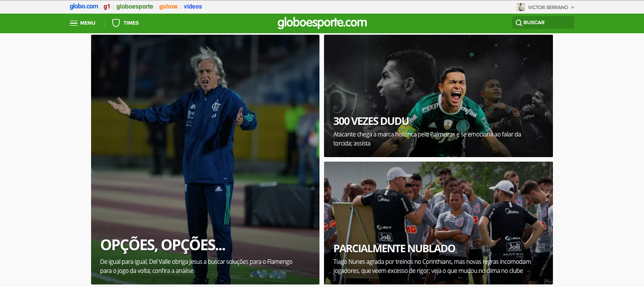Open the MENU label in the green bar

(x=88, y=23)
